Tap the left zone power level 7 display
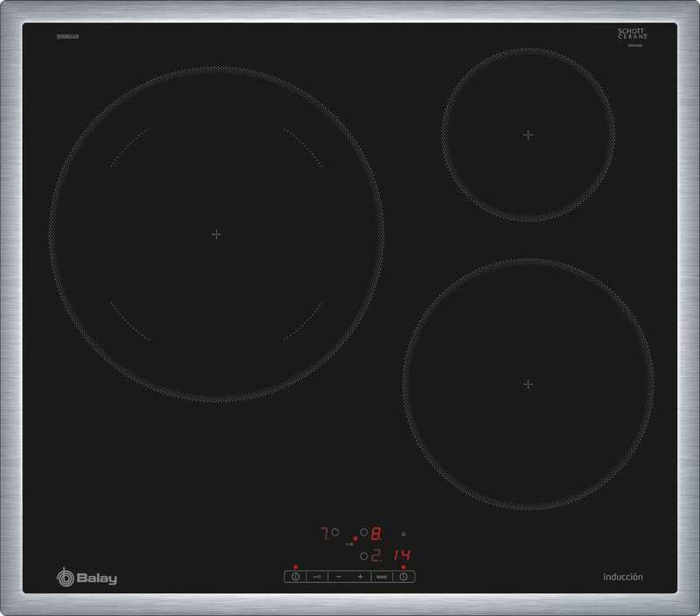Image resolution: width=700 pixels, height=616 pixels. pos(325,532)
